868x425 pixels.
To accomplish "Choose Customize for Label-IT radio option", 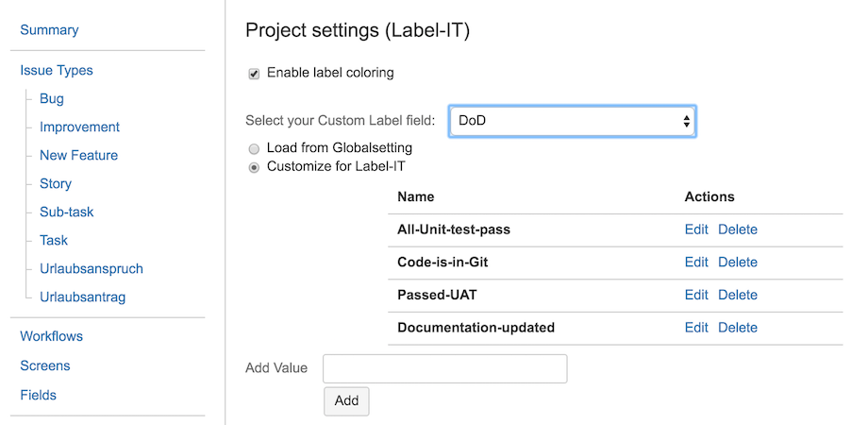I will [254, 168].
